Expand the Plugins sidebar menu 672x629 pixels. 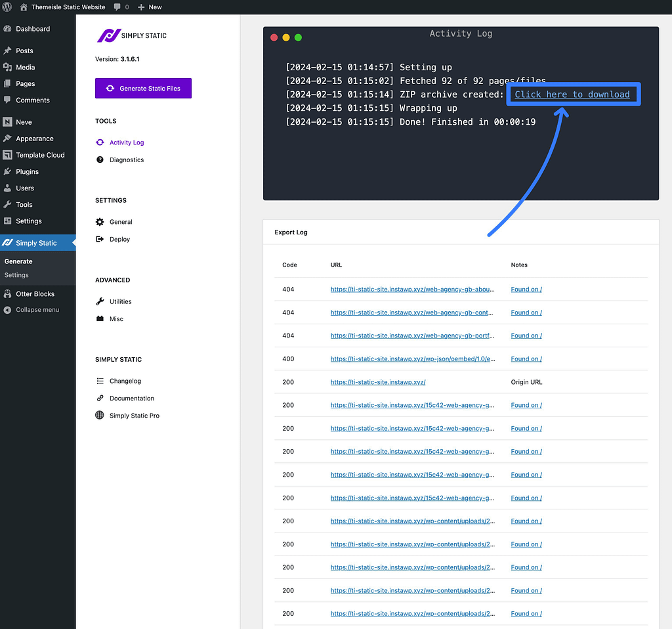27,171
